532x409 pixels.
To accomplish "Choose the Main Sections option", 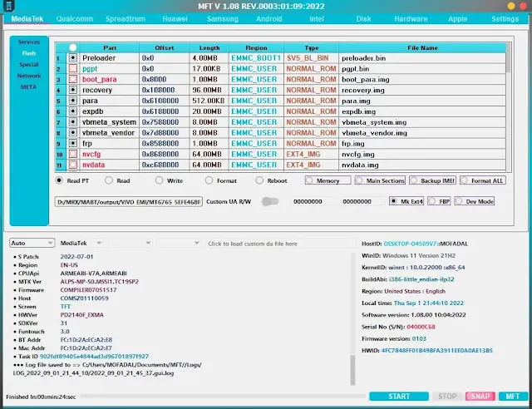I will pyautogui.click(x=380, y=180).
